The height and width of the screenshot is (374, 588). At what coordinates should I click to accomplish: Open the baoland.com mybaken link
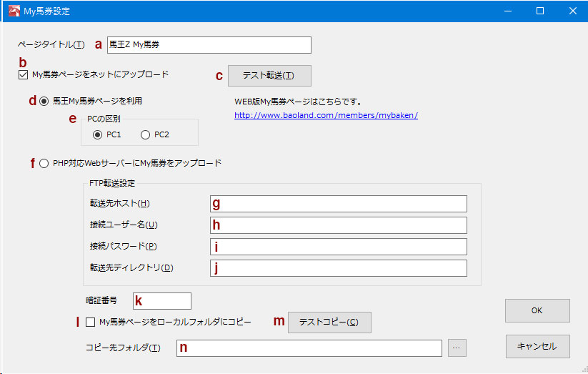pos(326,115)
